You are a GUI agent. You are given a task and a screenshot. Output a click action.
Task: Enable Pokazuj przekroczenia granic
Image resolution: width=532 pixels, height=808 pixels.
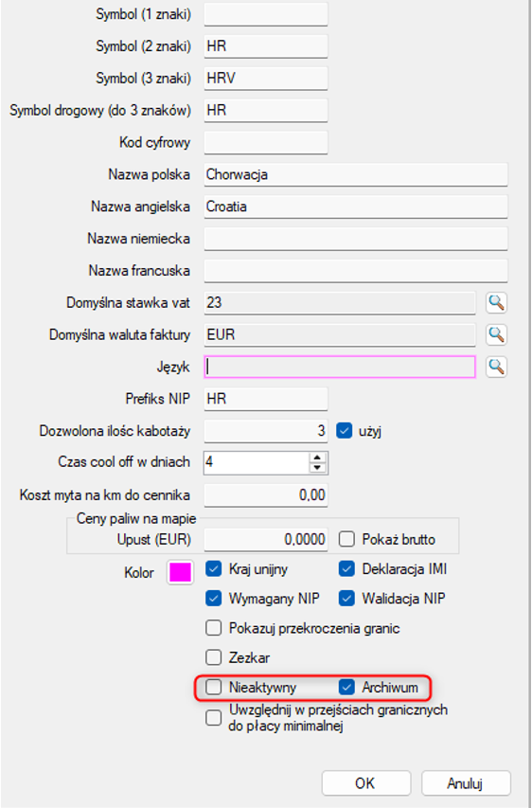213,628
